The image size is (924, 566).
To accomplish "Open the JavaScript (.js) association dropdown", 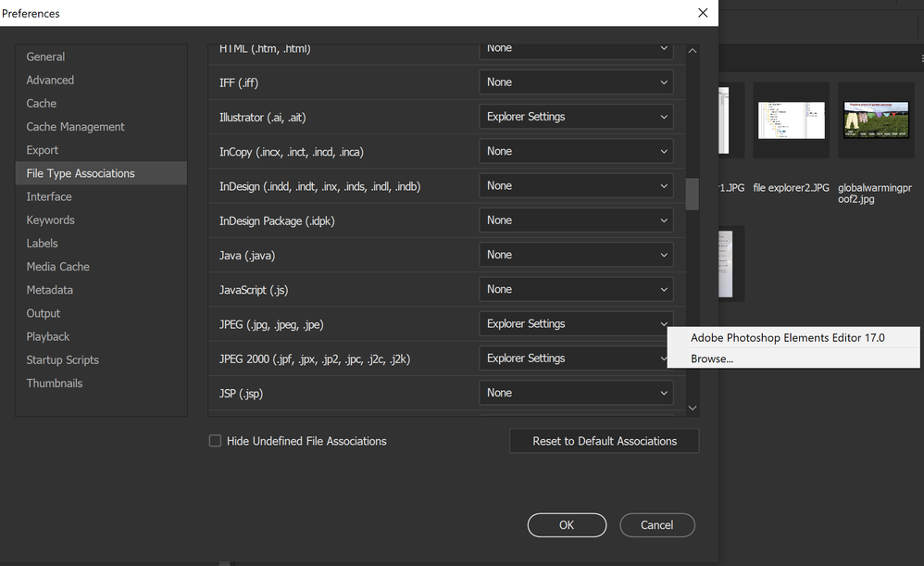I will pos(575,289).
